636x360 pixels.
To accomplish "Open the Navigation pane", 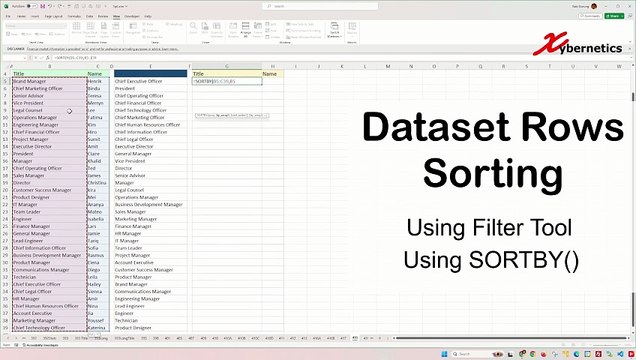I will click(133, 29).
